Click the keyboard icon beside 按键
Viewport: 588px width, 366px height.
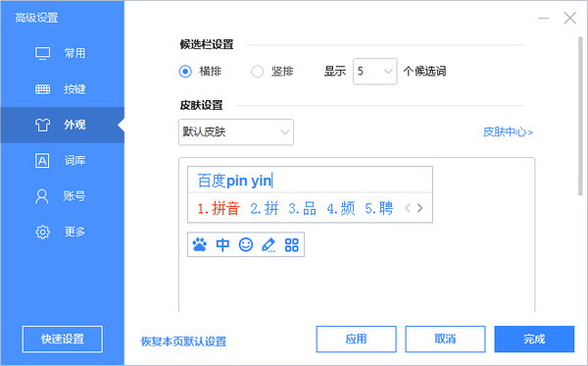42,89
